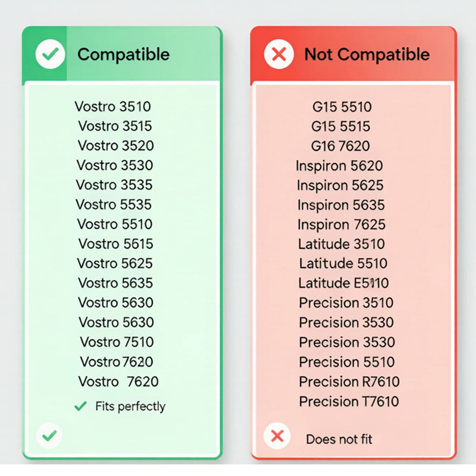Viewport: 476px width, 476px height.
Task: Choose Inspiron 5620 from the list
Action: 339,166
